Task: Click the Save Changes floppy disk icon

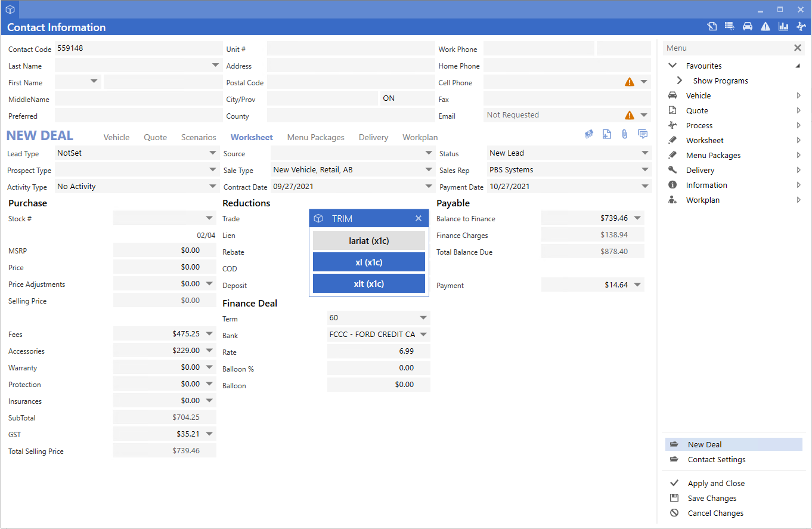Action: point(674,498)
